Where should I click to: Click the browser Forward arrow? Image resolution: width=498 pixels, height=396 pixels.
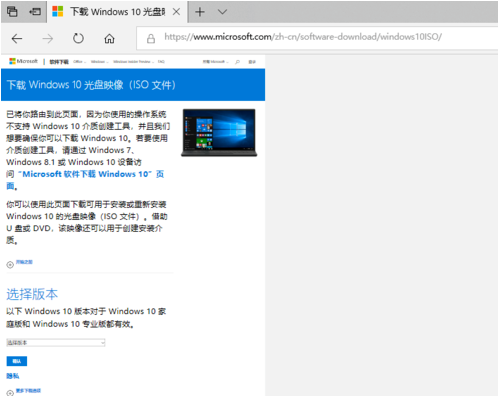pyautogui.click(x=48, y=39)
